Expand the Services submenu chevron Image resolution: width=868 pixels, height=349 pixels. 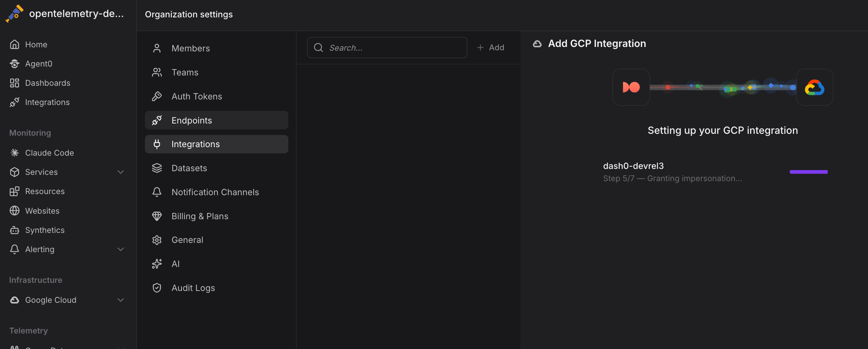(121, 172)
